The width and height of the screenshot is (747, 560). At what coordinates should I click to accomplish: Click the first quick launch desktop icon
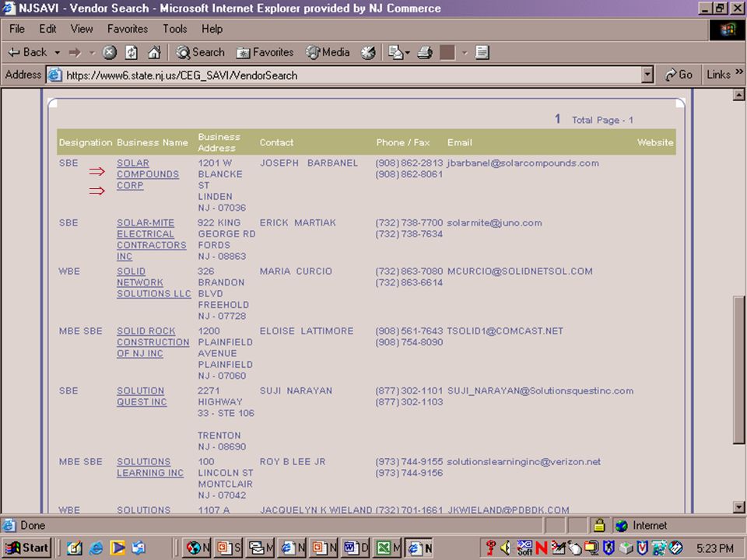tap(75, 548)
